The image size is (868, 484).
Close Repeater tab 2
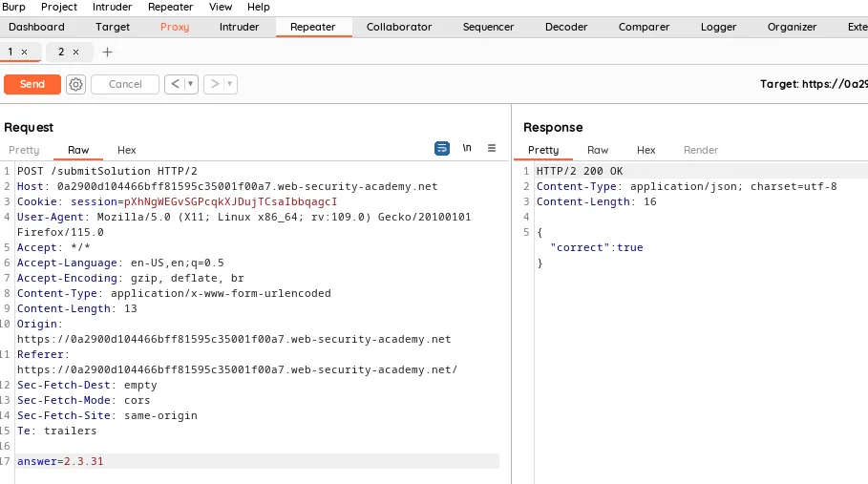(x=75, y=52)
